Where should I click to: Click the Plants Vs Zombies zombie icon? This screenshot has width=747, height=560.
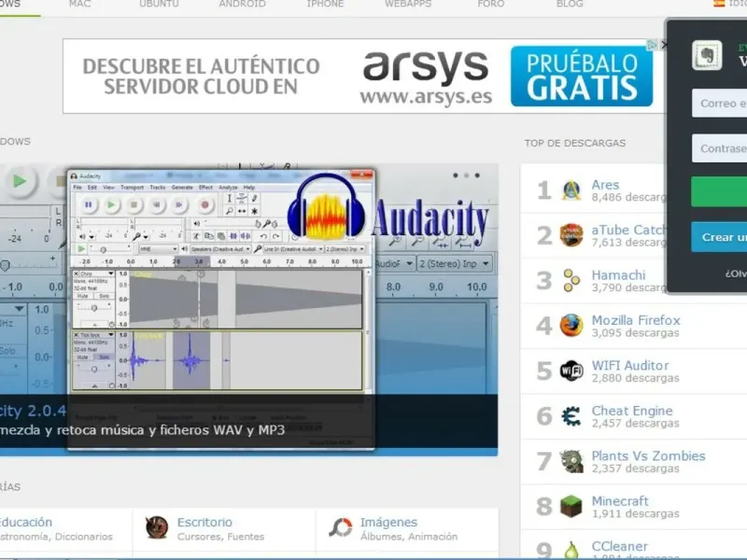click(571, 461)
